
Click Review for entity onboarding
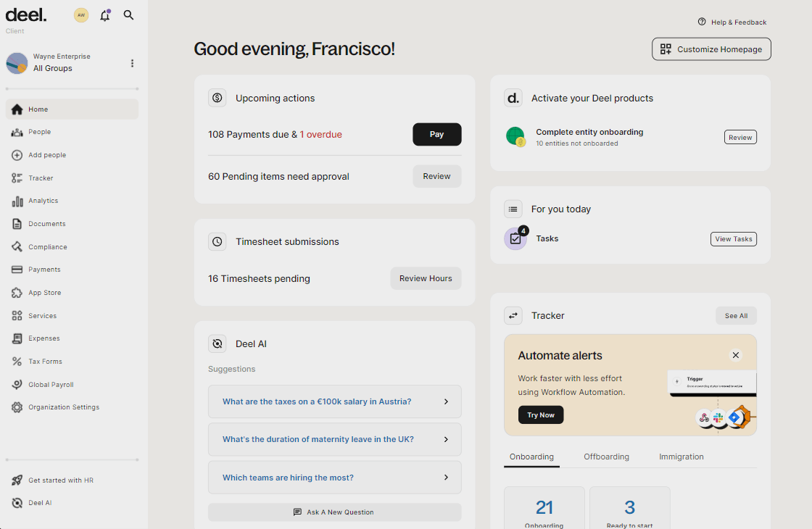740,137
